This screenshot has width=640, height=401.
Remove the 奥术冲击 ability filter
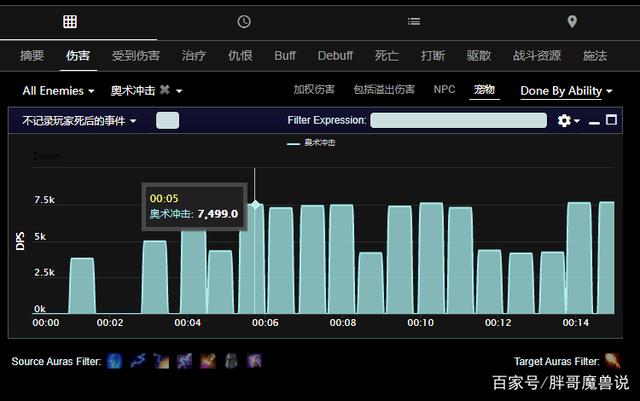pos(164,90)
